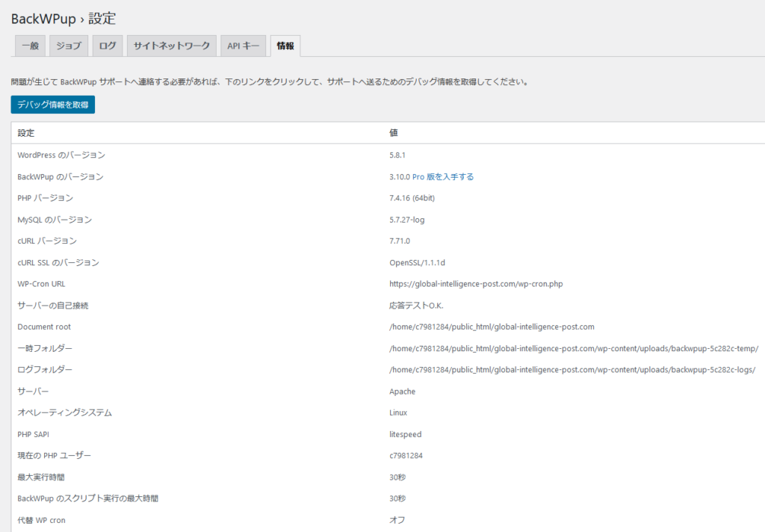This screenshot has height=532, width=765.
Task: Click the OpenSSL/1.1.1d value
Action: coord(417,262)
